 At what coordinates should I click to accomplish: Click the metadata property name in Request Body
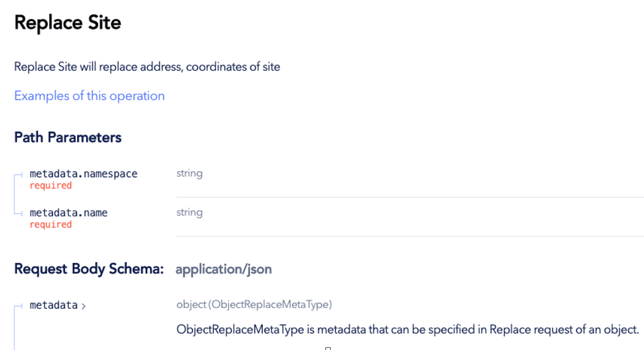(53, 305)
